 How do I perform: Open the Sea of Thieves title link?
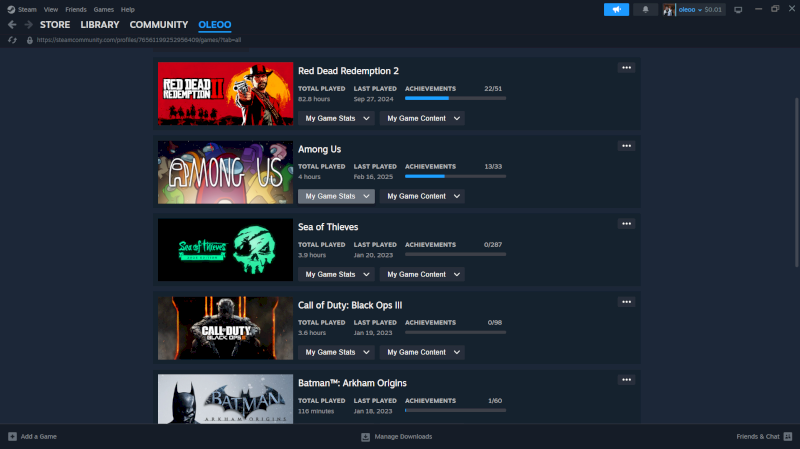pos(328,227)
